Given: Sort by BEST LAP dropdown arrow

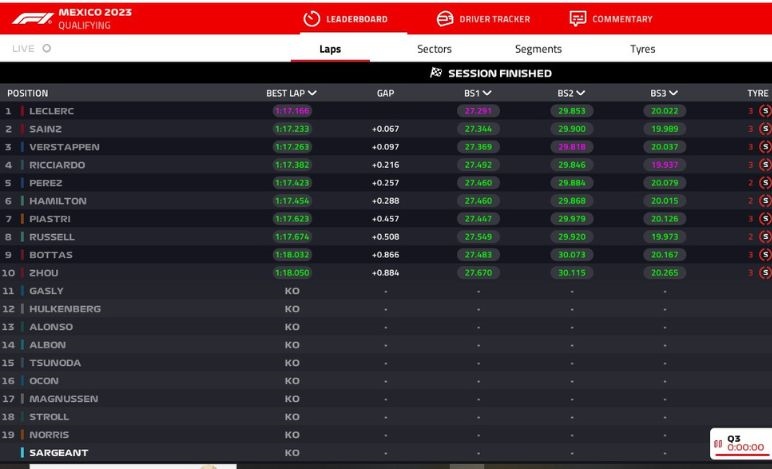Looking at the screenshot, I should pyautogui.click(x=313, y=93).
